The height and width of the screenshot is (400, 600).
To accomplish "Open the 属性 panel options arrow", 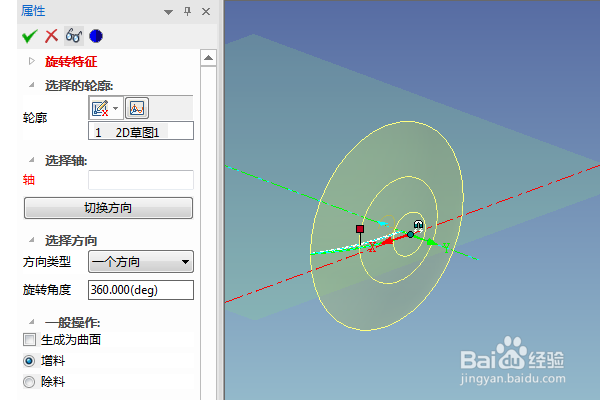I will pos(168,12).
